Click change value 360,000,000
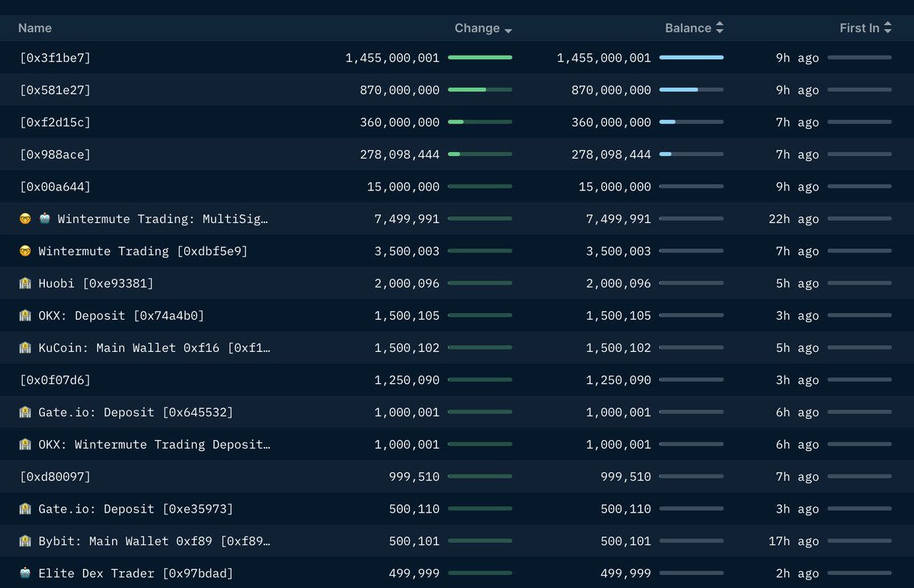This screenshot has height=588, width=914. (400, 123)
